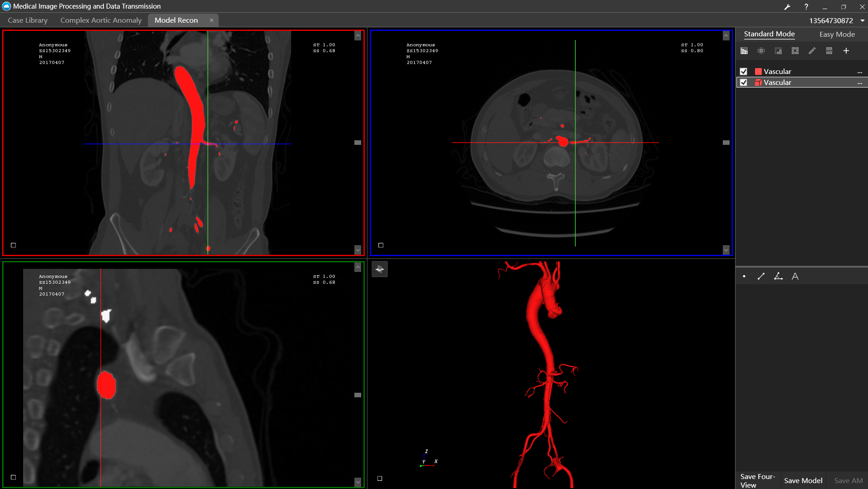Screen dimensions: 868x489
Task: Click the axial view slice slider handle
Action: click(x=726, y=143)
